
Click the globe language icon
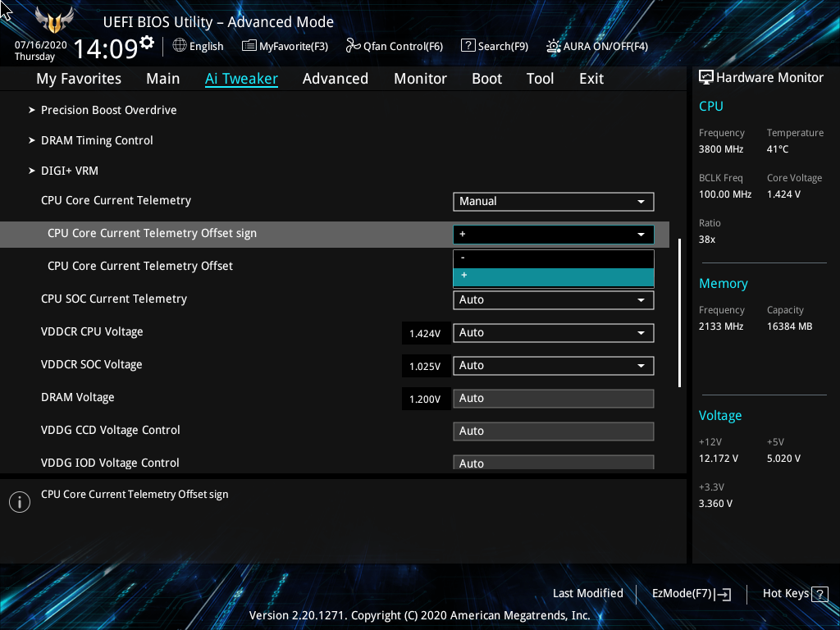coord(180,46)
